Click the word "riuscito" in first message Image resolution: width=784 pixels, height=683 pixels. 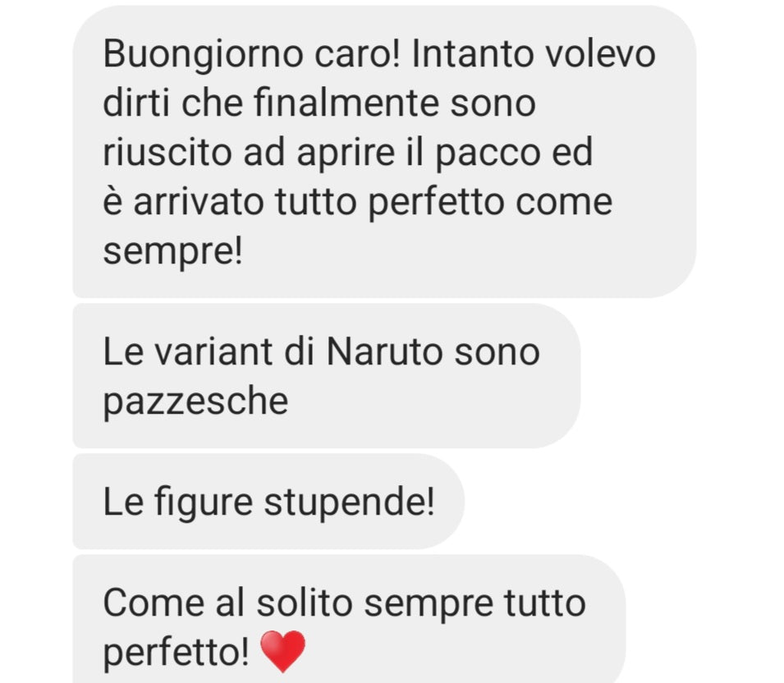[167, 152]
